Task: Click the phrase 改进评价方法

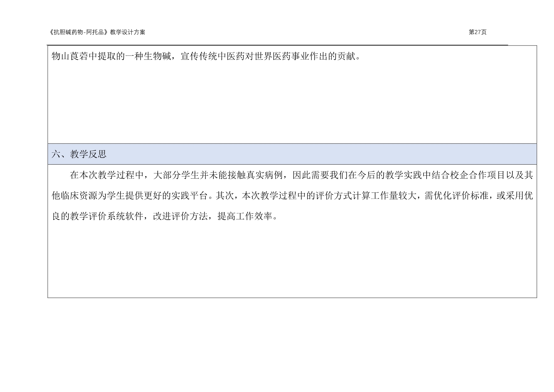Action: [180, 217]
